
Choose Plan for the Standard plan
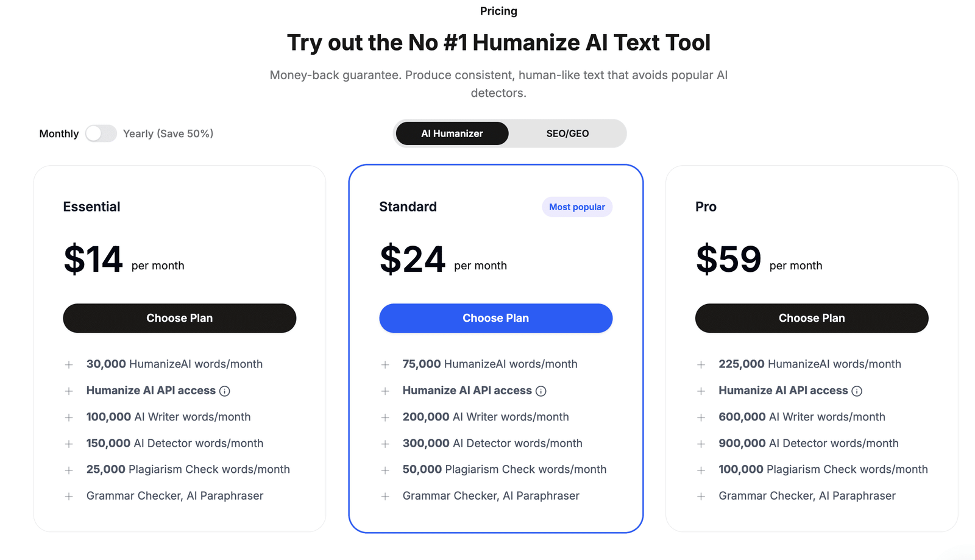coord(495,317)
